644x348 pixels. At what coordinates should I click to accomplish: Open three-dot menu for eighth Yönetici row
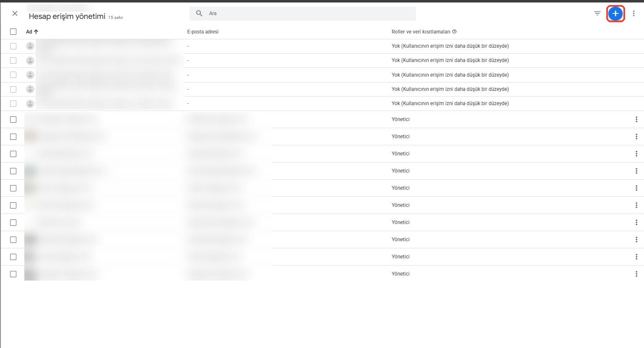pyautogui.click(x=636, y=240)
